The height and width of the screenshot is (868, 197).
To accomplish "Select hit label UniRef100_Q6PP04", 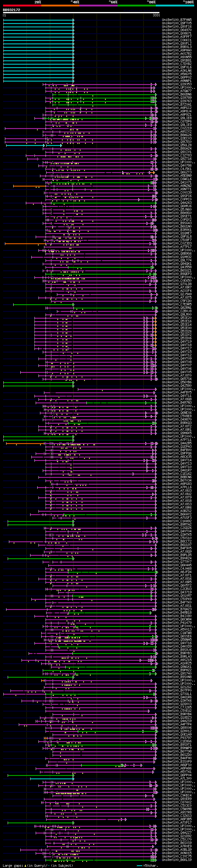I will [x=177, y=775].
